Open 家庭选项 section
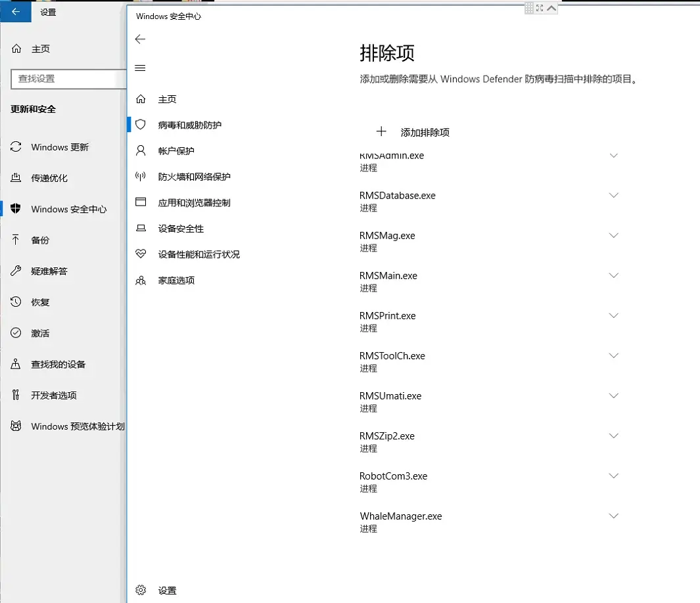Viewport: 700px width, 603px height. (x=176, y=280)
